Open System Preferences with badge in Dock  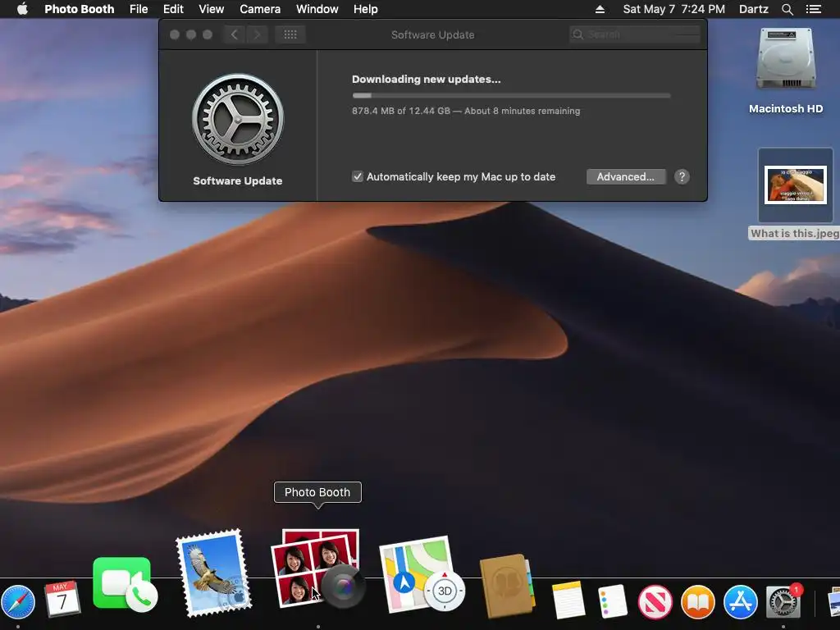(x=783, y=601)
